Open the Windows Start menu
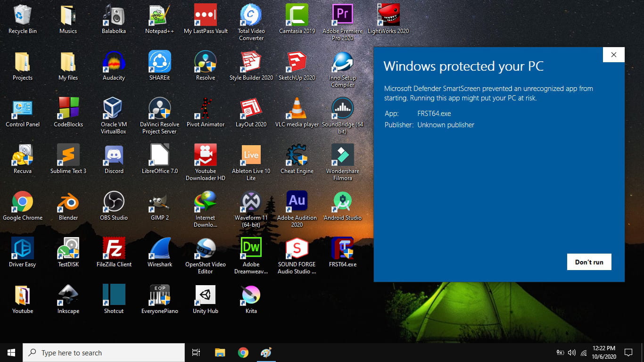 pyautogui.click(x=11, y=353)
